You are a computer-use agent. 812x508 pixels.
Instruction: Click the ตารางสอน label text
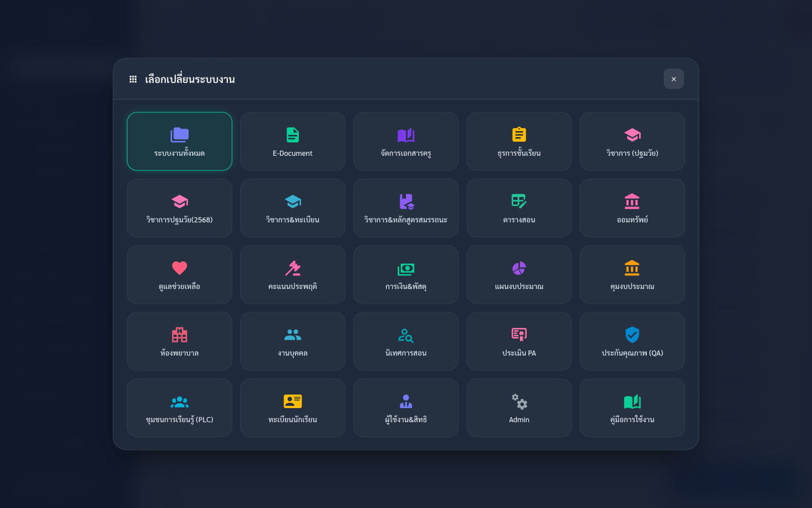pos(519,220)
